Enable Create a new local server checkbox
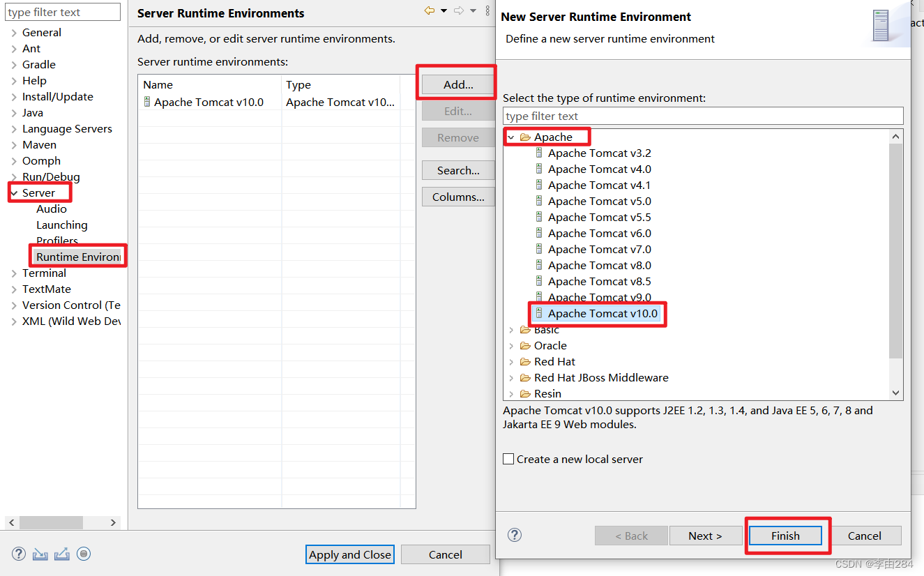 508,459
